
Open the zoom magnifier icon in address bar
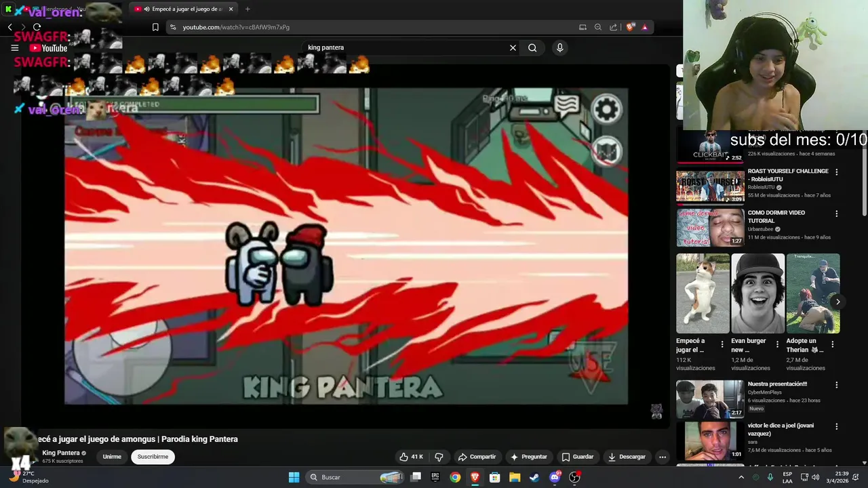click(x=598, y=27)
